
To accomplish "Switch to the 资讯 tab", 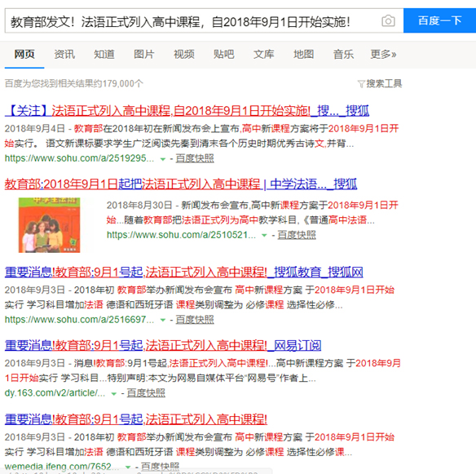I will (x=64, y=55).
